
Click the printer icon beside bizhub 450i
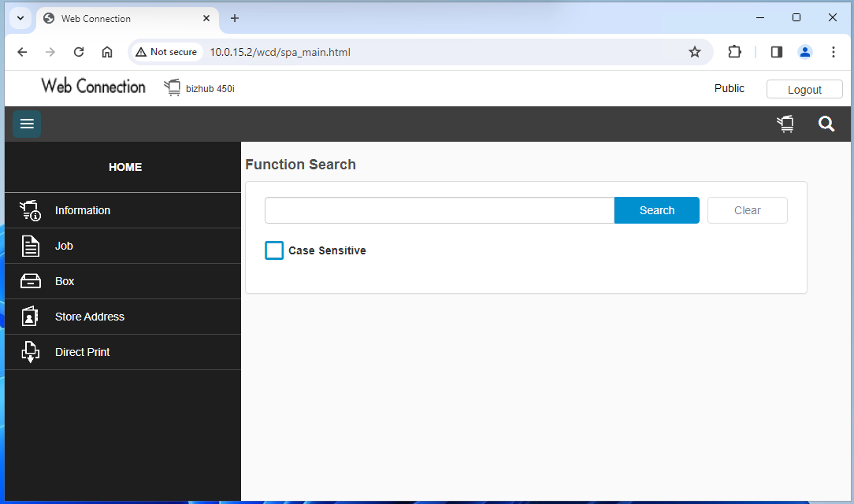tap(173, 87)
